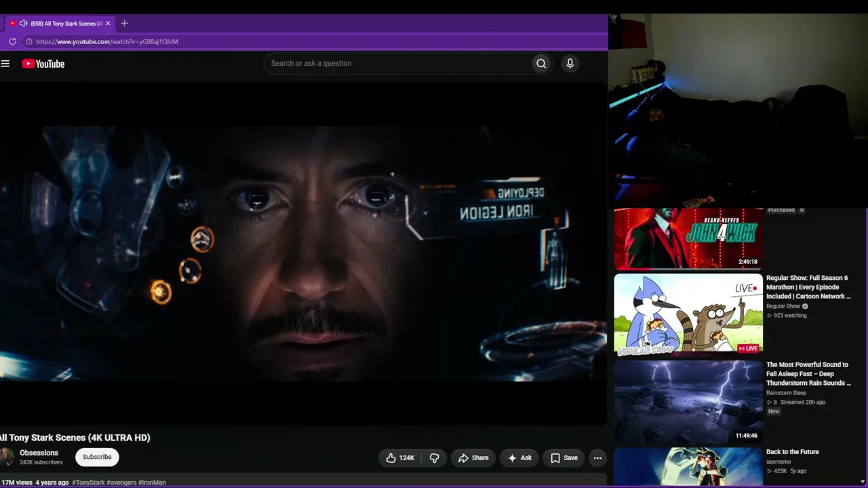
Task: Open the Ask AI feature
Action: [520, 458]
